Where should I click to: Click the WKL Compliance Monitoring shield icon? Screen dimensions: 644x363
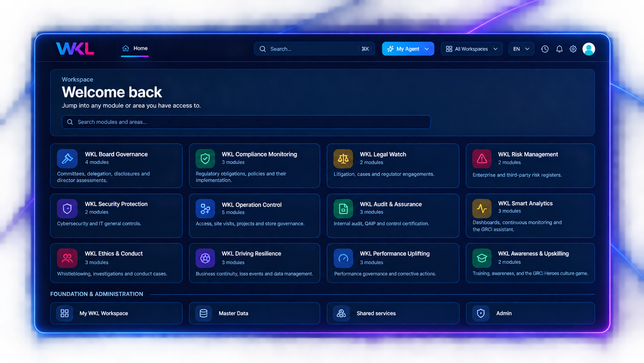pyautogui.click(x=205, y=159)
